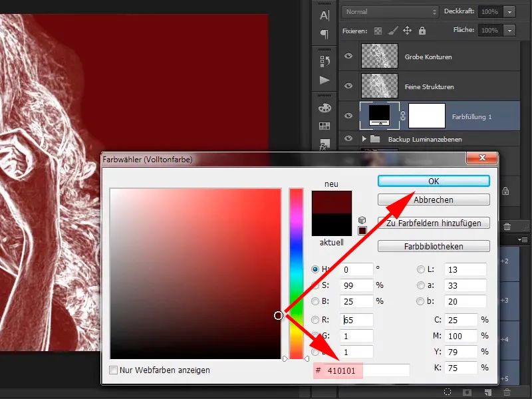The width and height of the screenshot is (532, 399).
Task: Hide the Farbfüllung 1 layer
Action: (x=348, y=116)
